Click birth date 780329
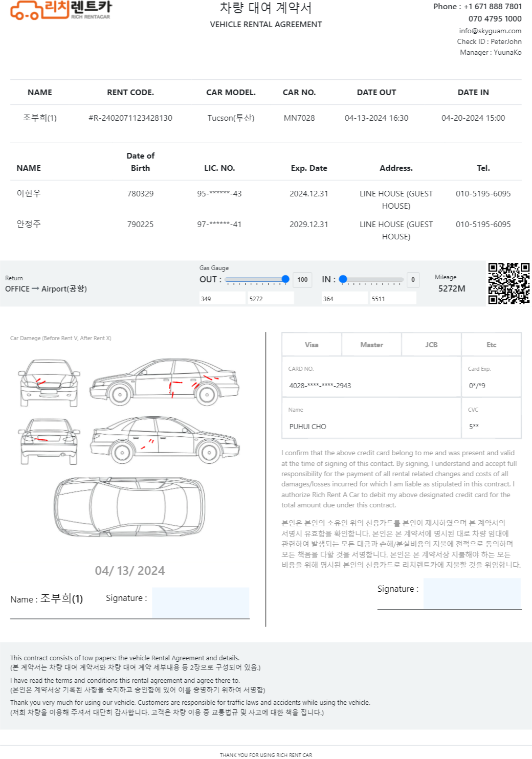This screenshot has width=532, height=759. click(140, 194)
